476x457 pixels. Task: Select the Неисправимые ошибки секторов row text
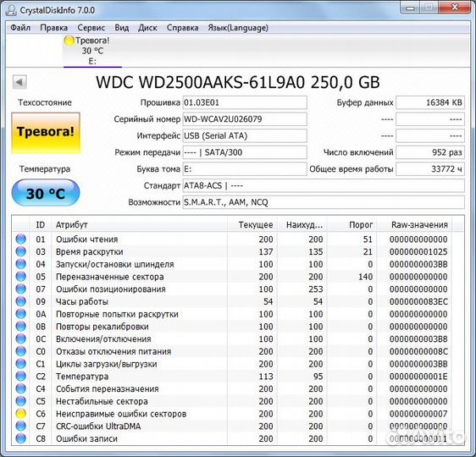[121, 414]
